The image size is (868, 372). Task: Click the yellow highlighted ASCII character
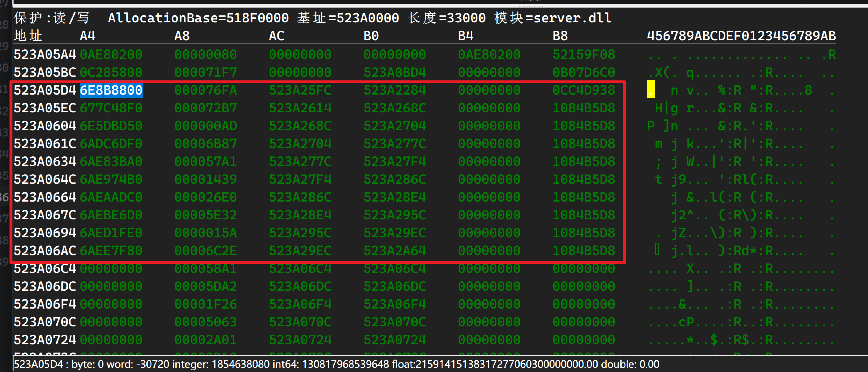pos(650,89)
